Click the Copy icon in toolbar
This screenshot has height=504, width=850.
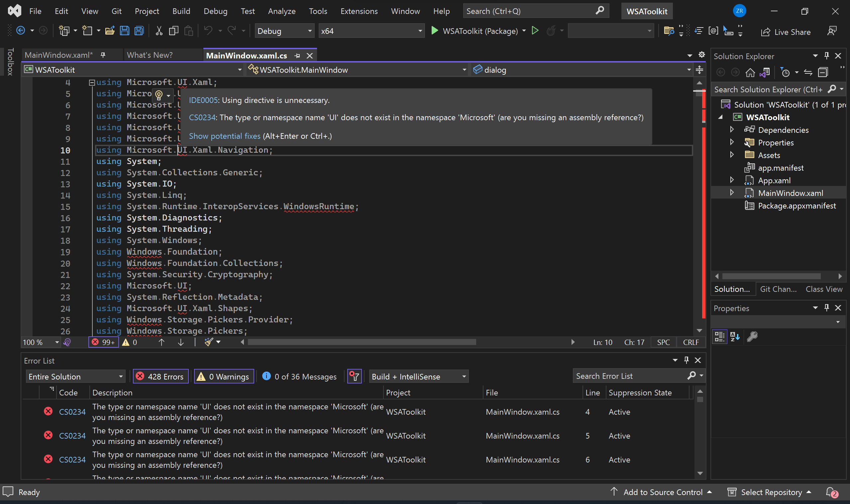coord(174,31)
